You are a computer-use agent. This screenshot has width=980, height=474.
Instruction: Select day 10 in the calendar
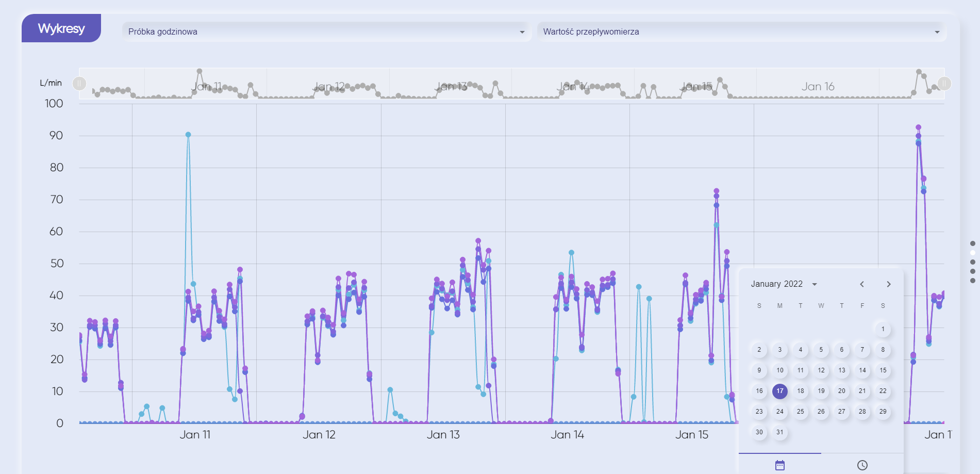coord(779,370)
